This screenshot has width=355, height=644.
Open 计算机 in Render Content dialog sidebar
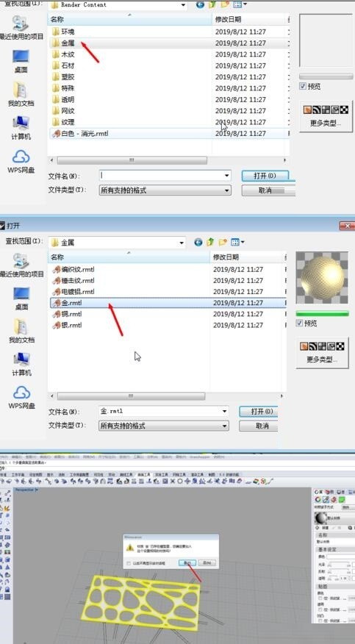(x=21, y=128)
